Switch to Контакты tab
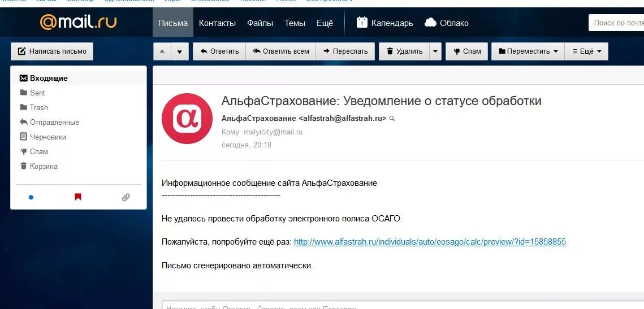644x309 pixels. (217, 23)
